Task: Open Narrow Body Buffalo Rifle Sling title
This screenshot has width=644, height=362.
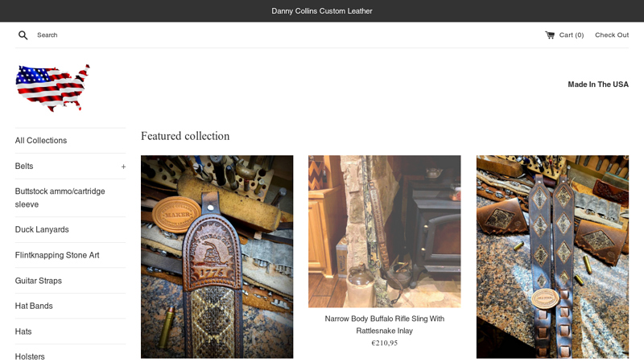Action: coord(385,325)
